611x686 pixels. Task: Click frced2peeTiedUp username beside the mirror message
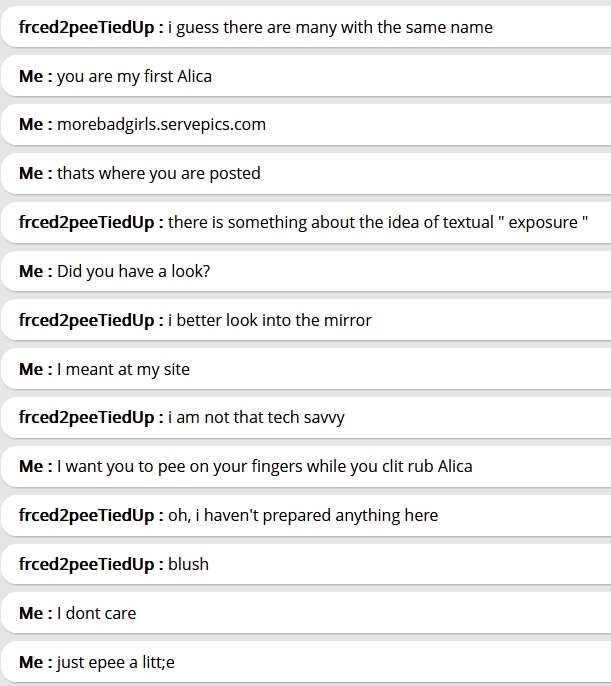tap(87, 321)
